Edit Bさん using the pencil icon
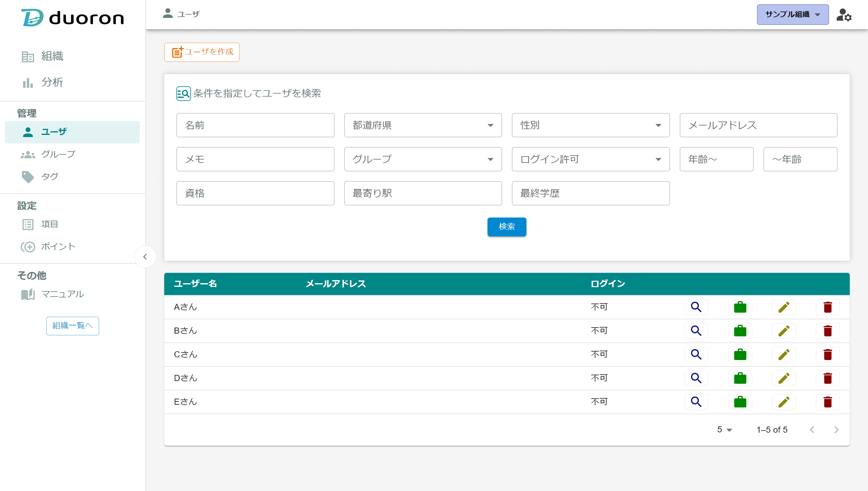The width and height of the screenshot is (868, 491). [x=784, y=331]
